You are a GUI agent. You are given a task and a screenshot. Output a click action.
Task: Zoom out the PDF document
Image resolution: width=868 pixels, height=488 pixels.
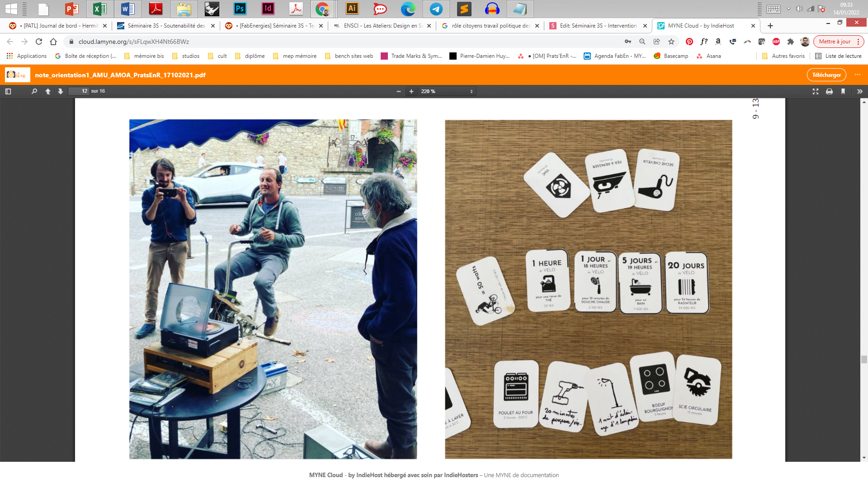coord(399,91)
